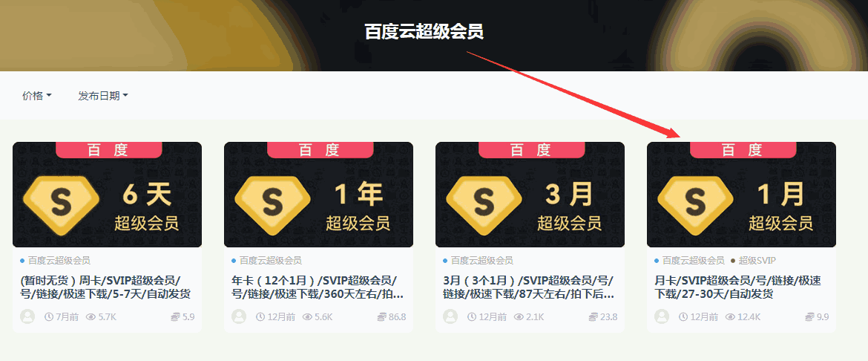Expand the 发布日期 filter dropdown
Screen dimensions: 868x361
click(x=103, y=96)
